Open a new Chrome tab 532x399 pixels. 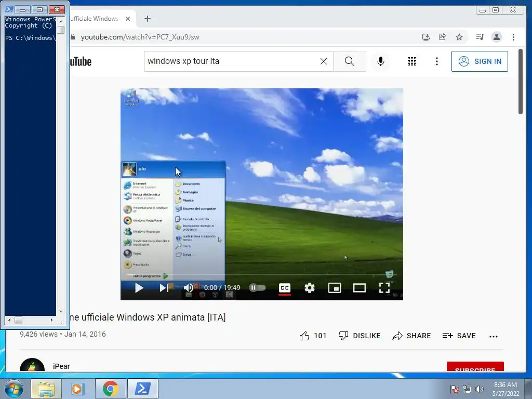(x=147, y=19)
